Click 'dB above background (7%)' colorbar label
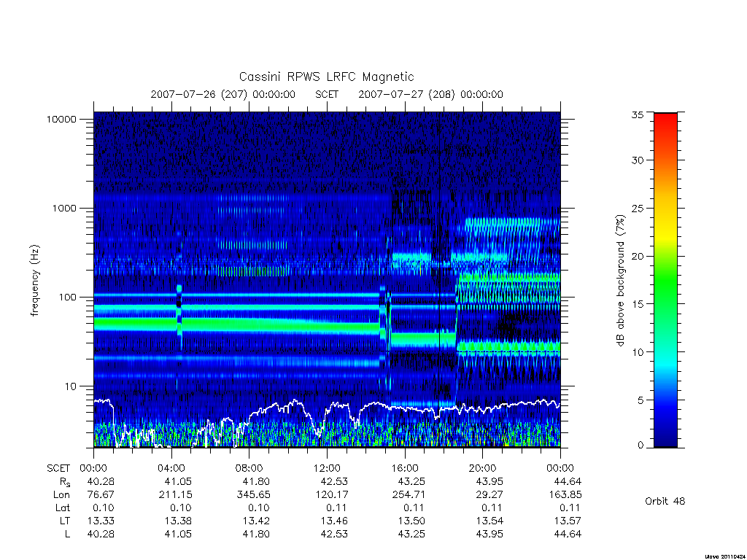 pyautogui.click(x=620, y=281)
